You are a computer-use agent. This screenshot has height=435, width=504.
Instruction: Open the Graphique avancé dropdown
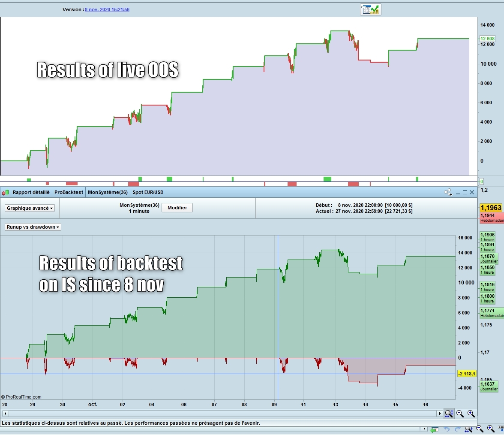tap(30, 208)
